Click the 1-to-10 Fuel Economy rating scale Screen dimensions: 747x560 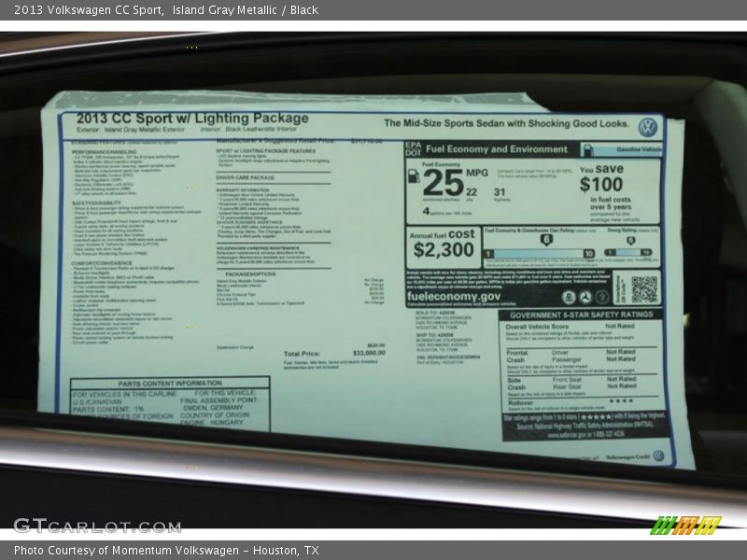tap(536, 253)
